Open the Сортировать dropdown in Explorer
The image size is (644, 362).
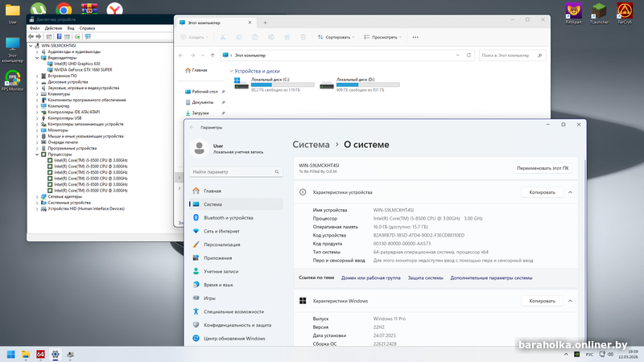[338, 37]
